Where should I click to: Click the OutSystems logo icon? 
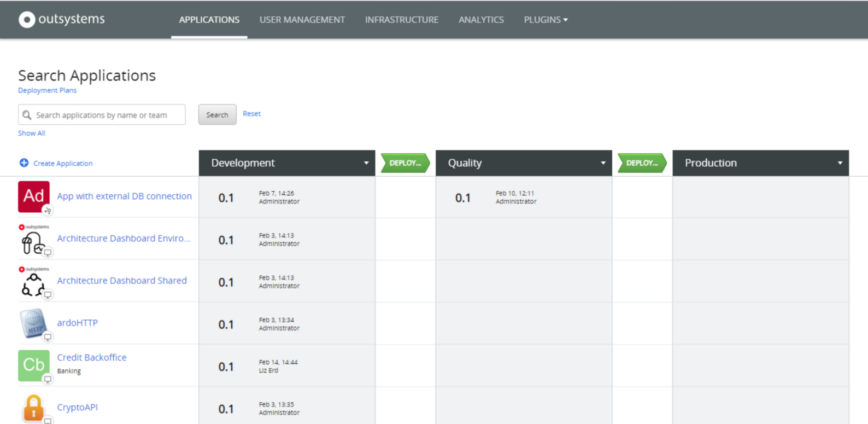pyautogui.click(x=27, y=20)
